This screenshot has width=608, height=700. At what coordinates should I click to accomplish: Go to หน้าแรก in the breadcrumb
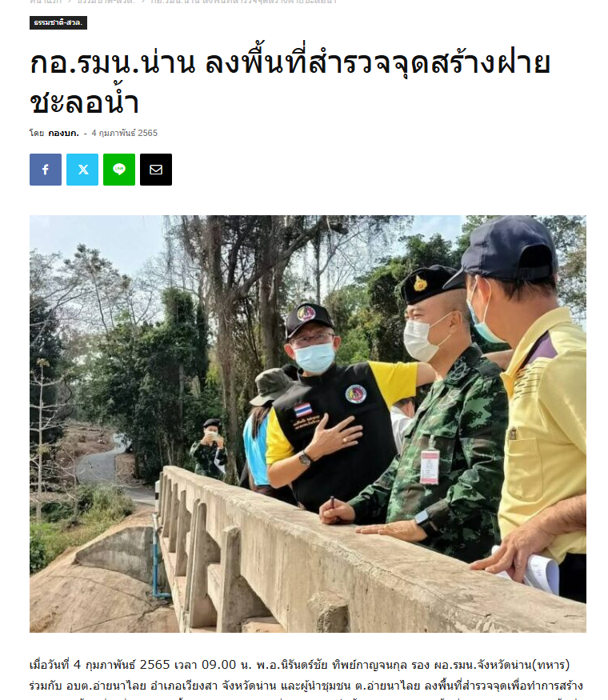click(x=46, y=2)
